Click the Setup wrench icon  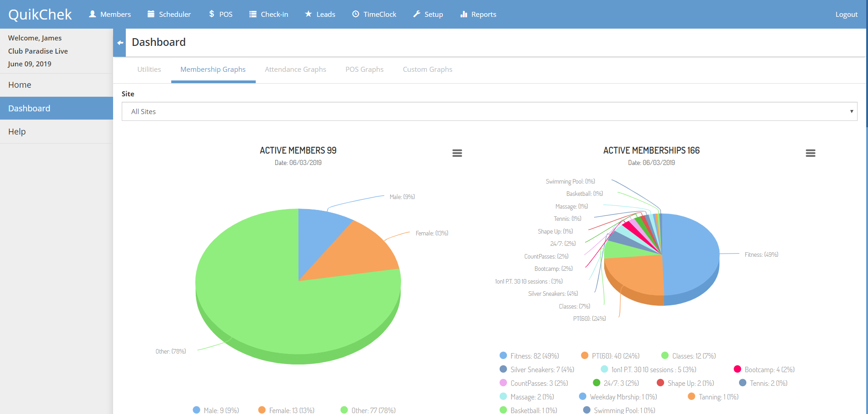point(417,14)
